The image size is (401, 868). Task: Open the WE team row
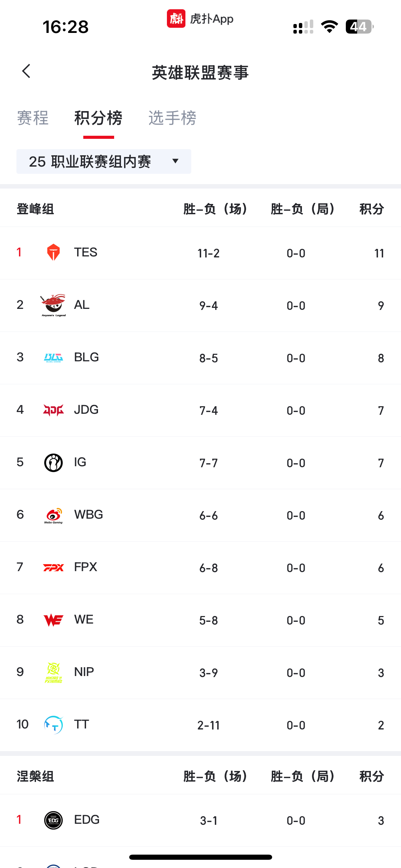(200, 620)
